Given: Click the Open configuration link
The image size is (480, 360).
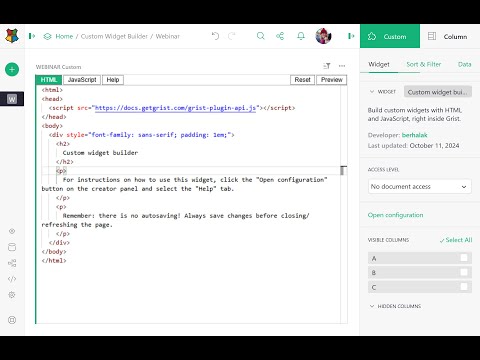Looking at the screenshot, I should (395, 215).
